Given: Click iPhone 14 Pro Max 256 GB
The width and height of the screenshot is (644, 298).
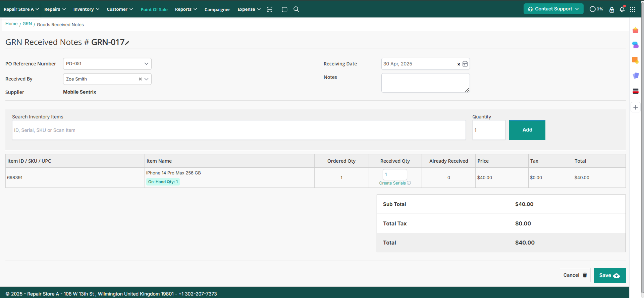Looking at the screenshot, I should 173,173.
